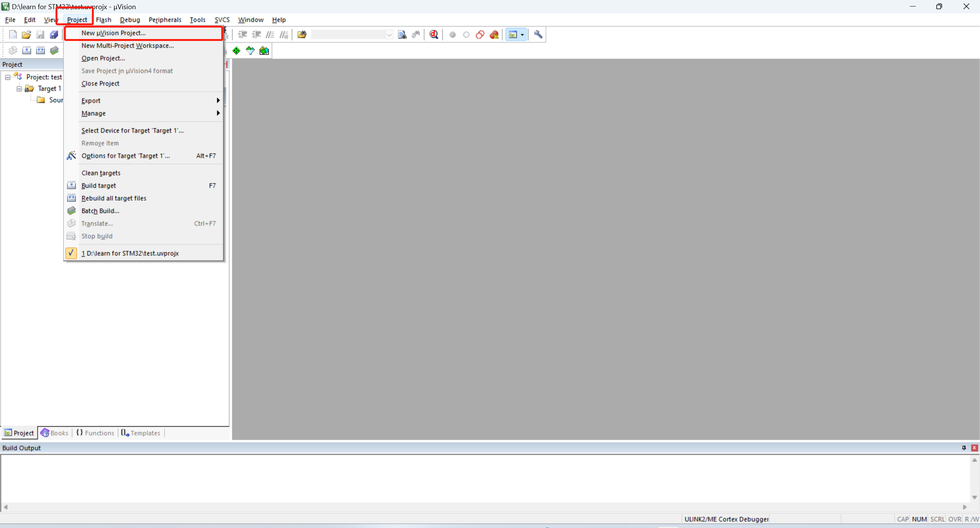Select New µVision Project menu item
This screenshot has width=980, height=528.
pyautogui.click(x=114, y=33)
